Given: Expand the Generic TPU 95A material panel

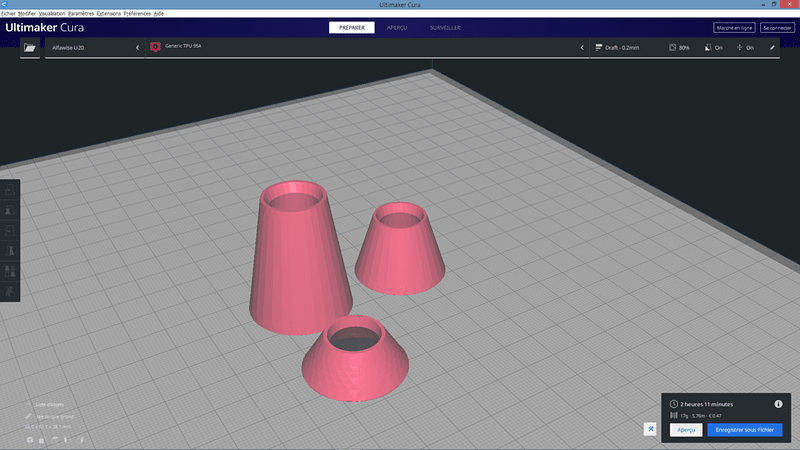Looking at the screenshot, I should (367, 47).
